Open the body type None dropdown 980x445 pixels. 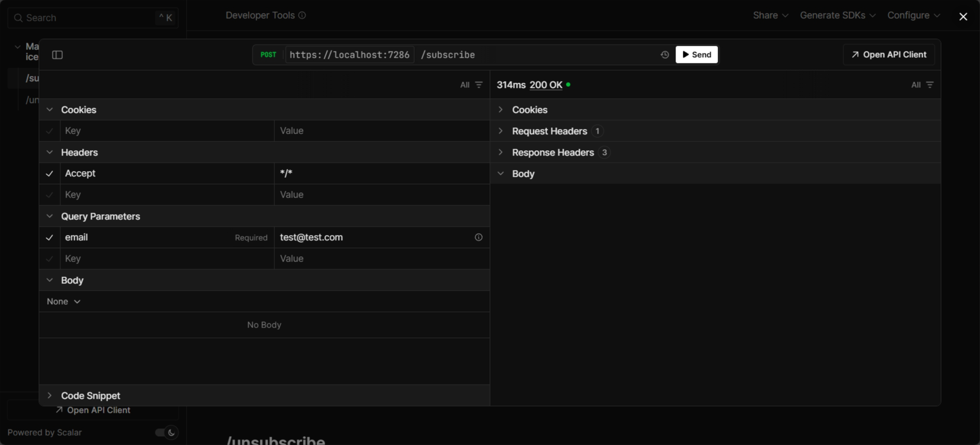pos(63,302)
